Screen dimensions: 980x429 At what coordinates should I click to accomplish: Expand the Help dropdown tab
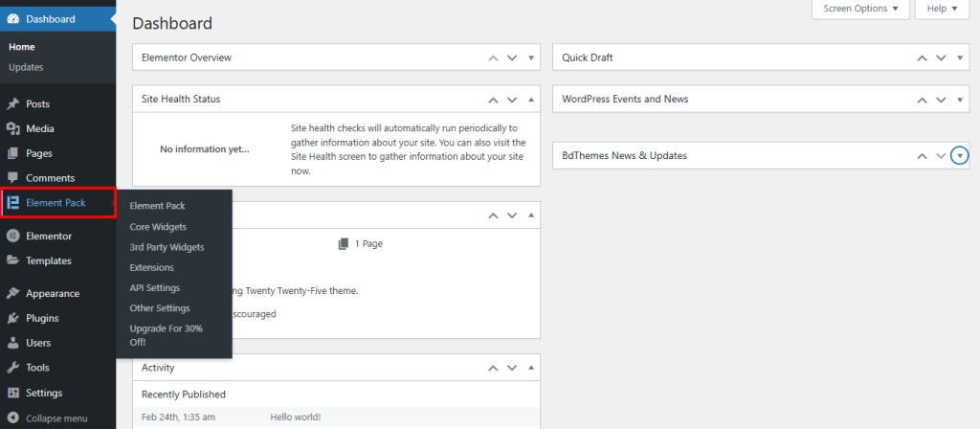(942, 9)
